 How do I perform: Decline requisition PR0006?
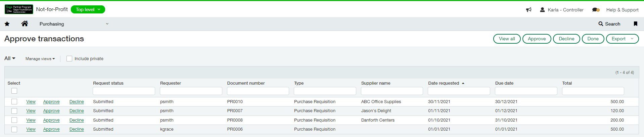(x=77, y=129)
